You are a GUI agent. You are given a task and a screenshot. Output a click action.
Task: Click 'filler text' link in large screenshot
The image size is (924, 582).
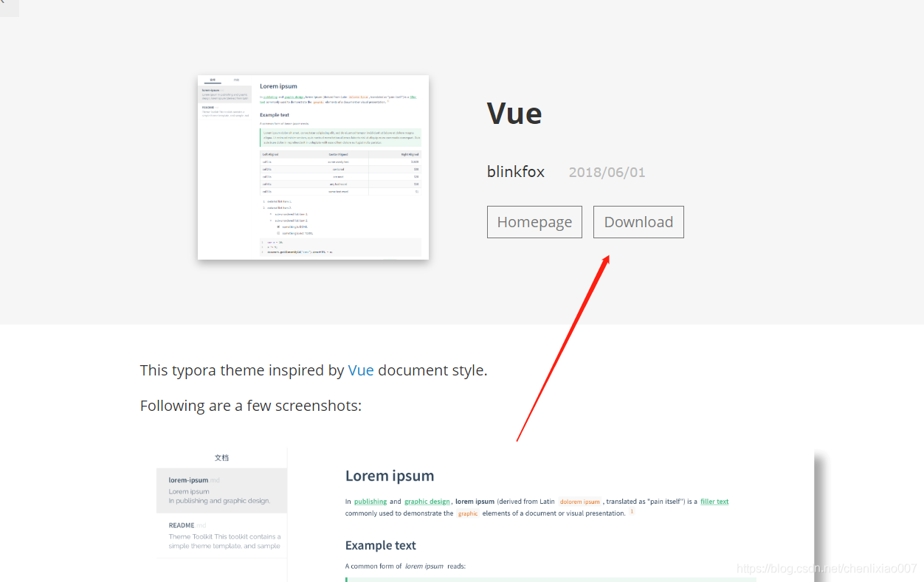click(714, 502)
